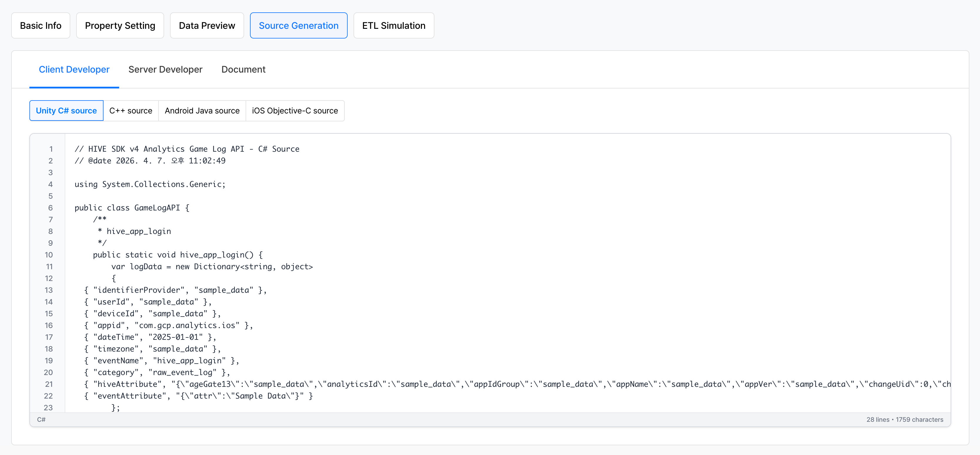The height and width of the screenshot is (455, 980).
Task: Open the Document sub-tab
Action: click(243, 70)
